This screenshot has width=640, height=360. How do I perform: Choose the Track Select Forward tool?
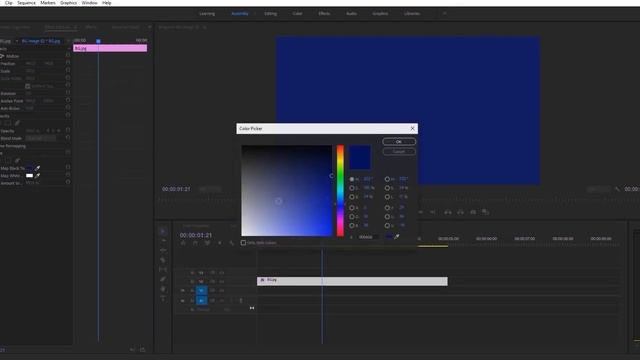click(x=163, y=241)
